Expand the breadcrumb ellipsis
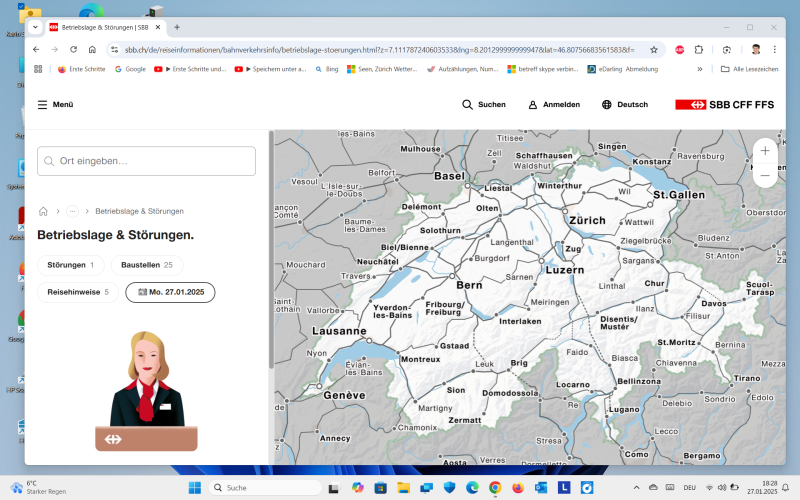 (72, 211)
